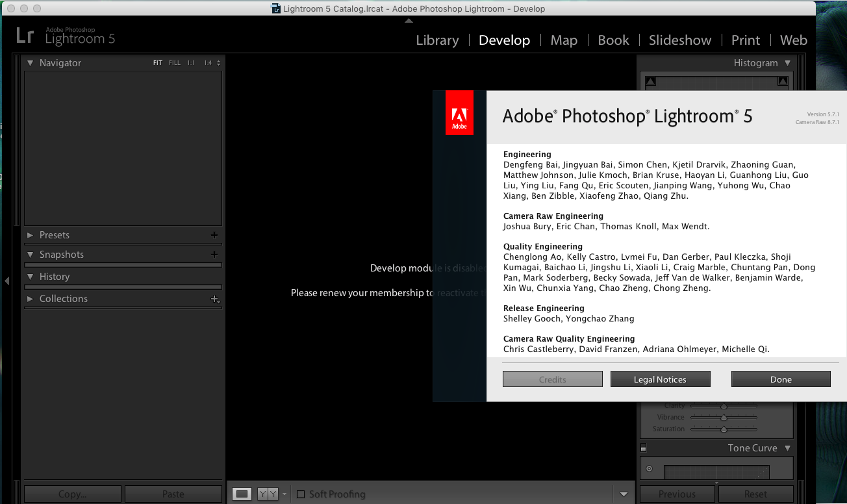Click the Clarity slider handle
This screenshot has width=847, height=504.
pyautogui.click(x=724, y=406)
